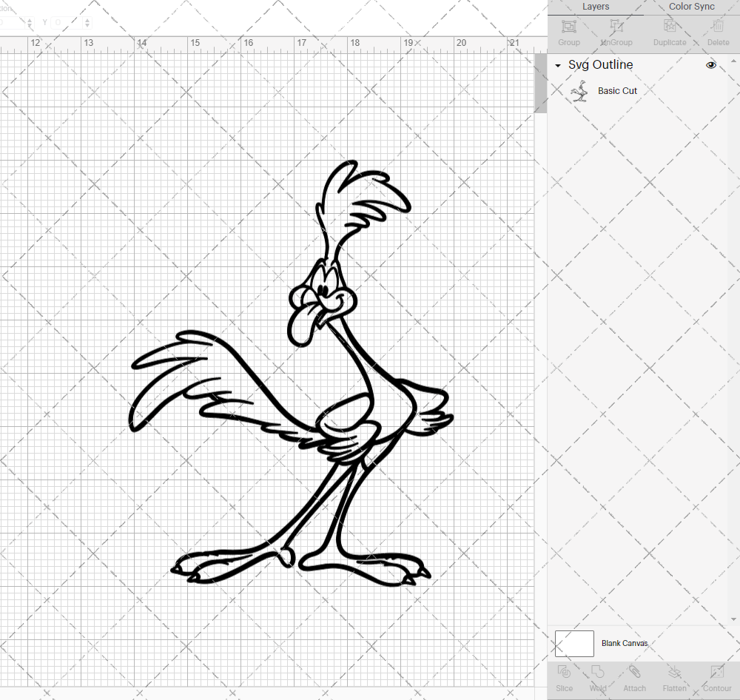Click the Basic Cut layer thumbnail
The image size is (740, 700).
(x=580, y=90)
